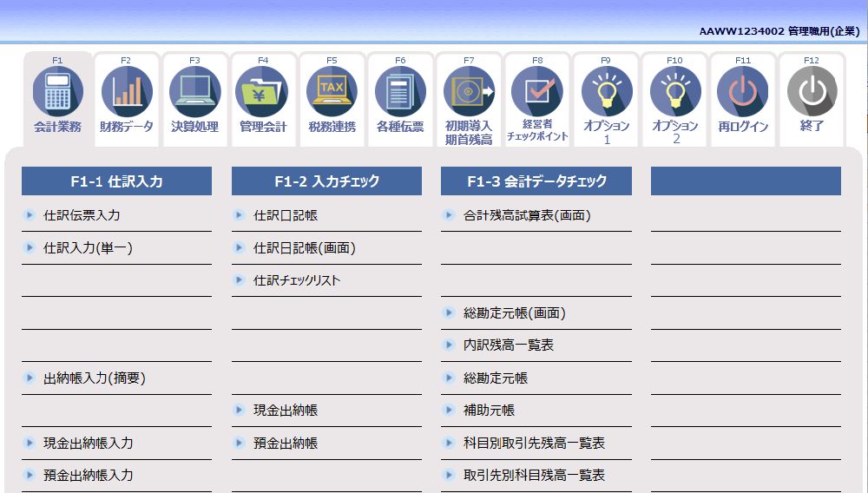868x493 pixels.
Task: Open 科目別取引先残高一覧表 link
Action: coord(534,443)
